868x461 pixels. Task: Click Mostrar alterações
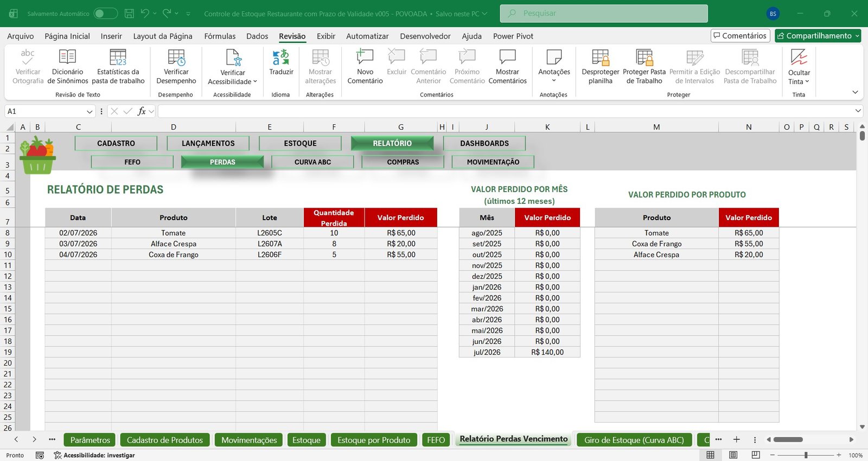click(x=320, y=66)
